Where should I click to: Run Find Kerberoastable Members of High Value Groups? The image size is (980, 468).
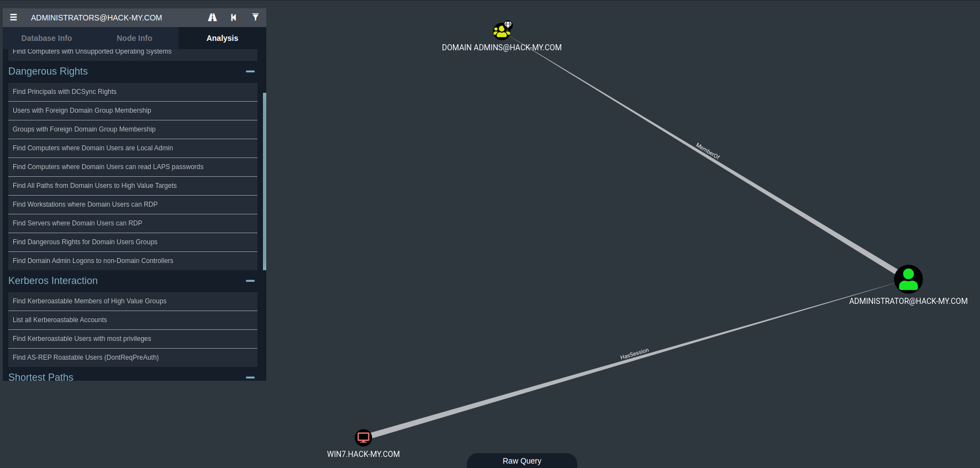133,301
